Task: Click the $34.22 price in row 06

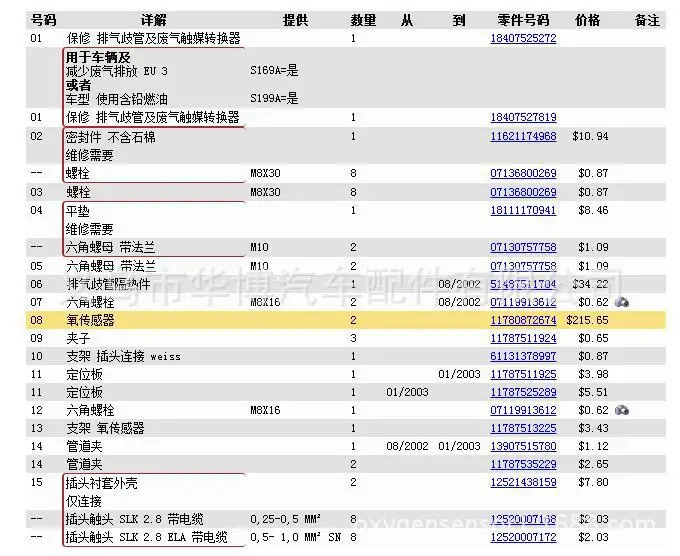Action: click(x=590, y=284)
